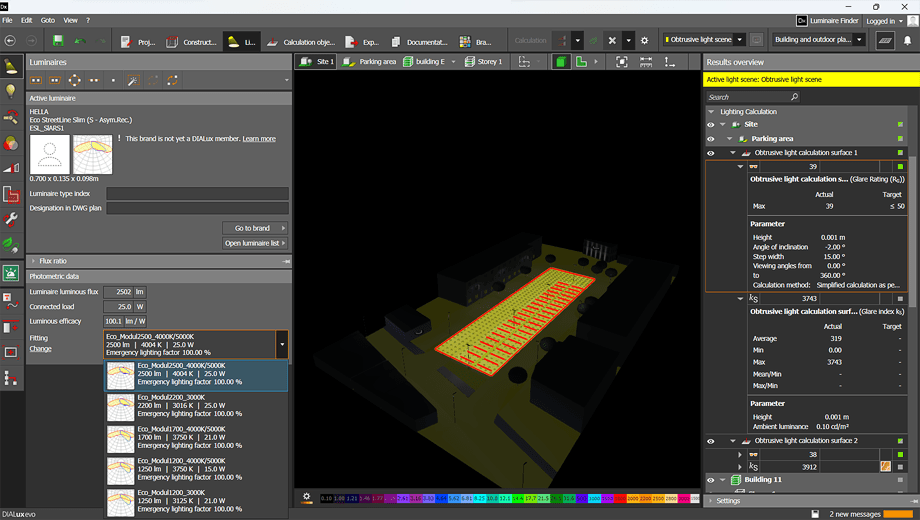Viewport: 920px width, 520px height.
Task: Switch to the Calculation objects tab
Action: pyautogui.click(x=302, y=42)
